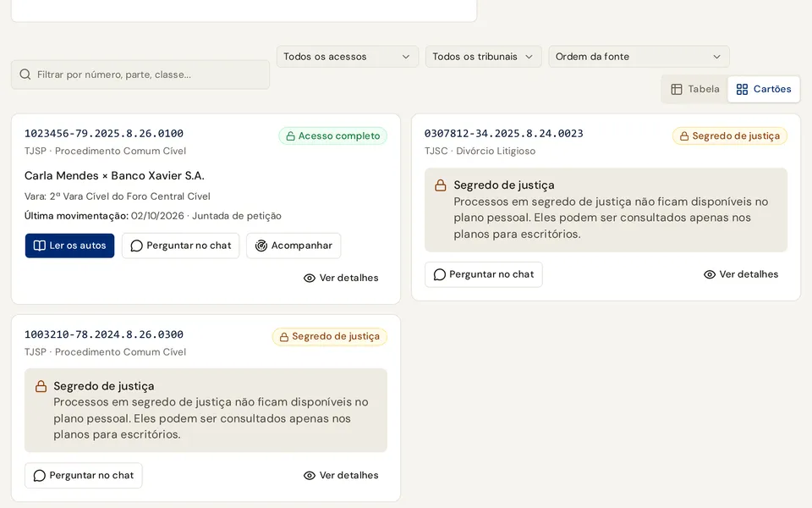Screen dimensions: 812x508
Task: Click the 'Última movimentação: 02/10/2026' line
Action: (153, 216)
